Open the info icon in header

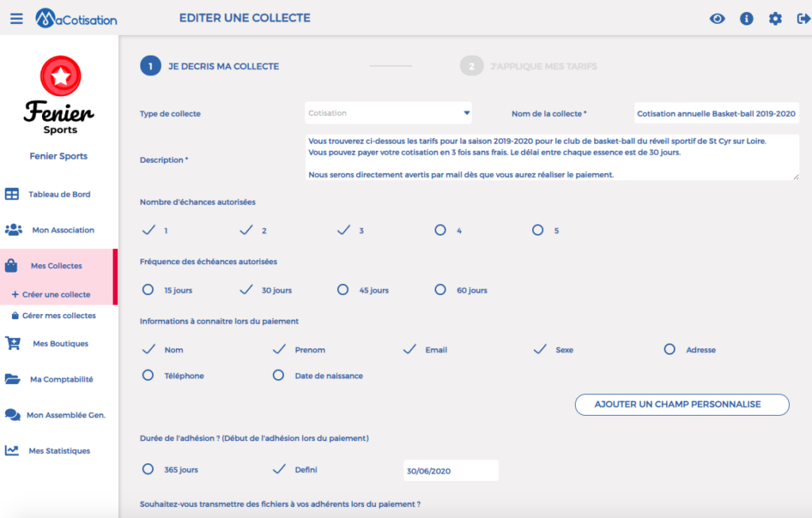[746, 19]
